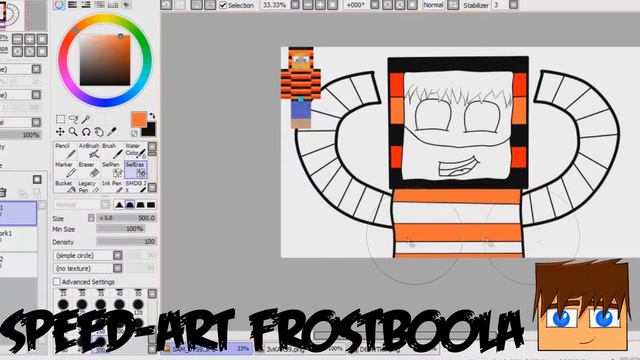
Task: Enable Advanced Settings checkbox
Action: pyautogui.click(x=57, y=282)
